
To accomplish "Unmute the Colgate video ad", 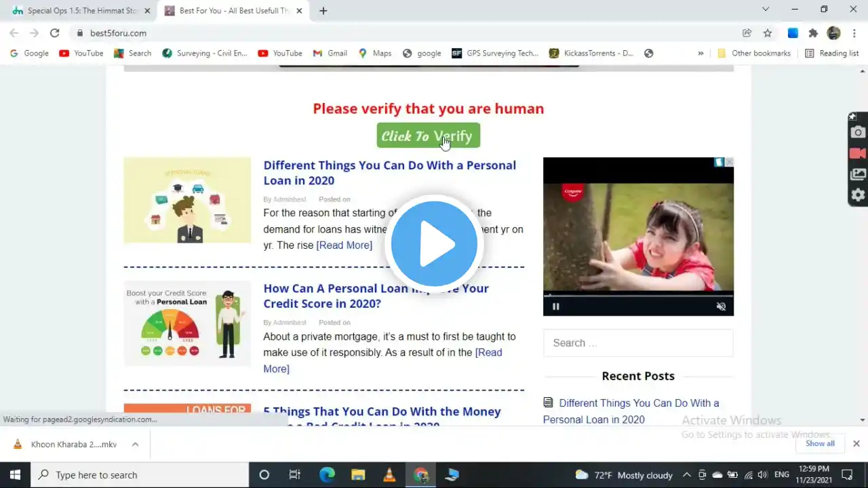I will (721, 306).
